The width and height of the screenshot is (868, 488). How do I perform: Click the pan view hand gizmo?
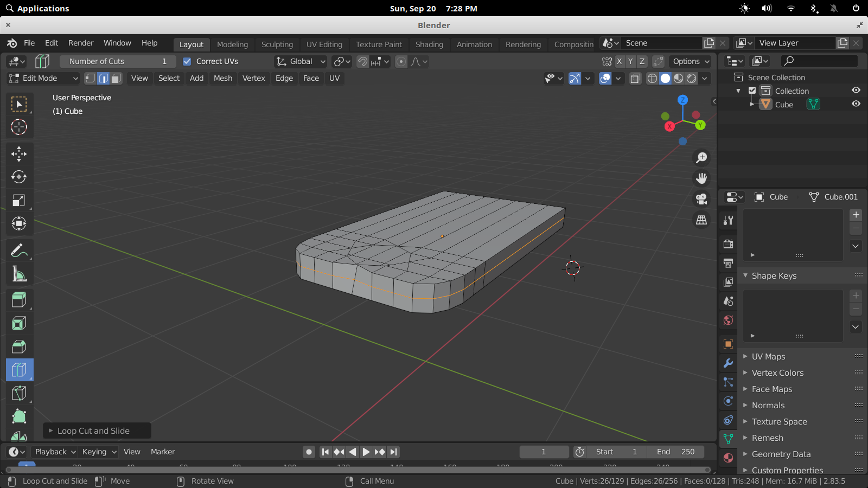coord(701,178)
